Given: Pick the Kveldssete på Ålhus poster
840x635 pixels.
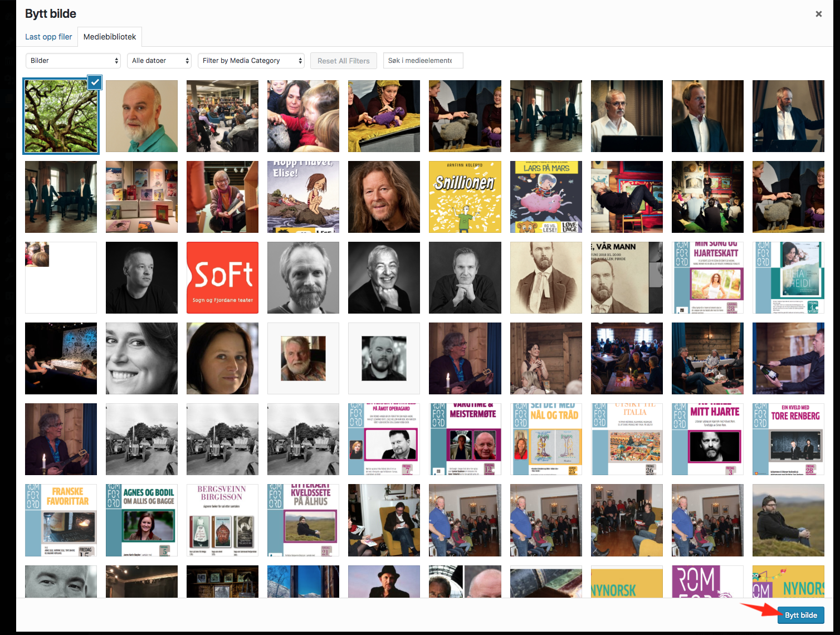Looking at the screenshot, I should (303, 520).
